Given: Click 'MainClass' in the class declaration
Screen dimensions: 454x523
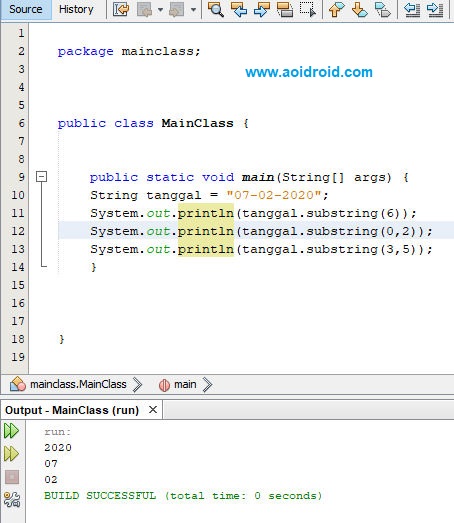Looking at the screenshot, I should pos(197,123).
